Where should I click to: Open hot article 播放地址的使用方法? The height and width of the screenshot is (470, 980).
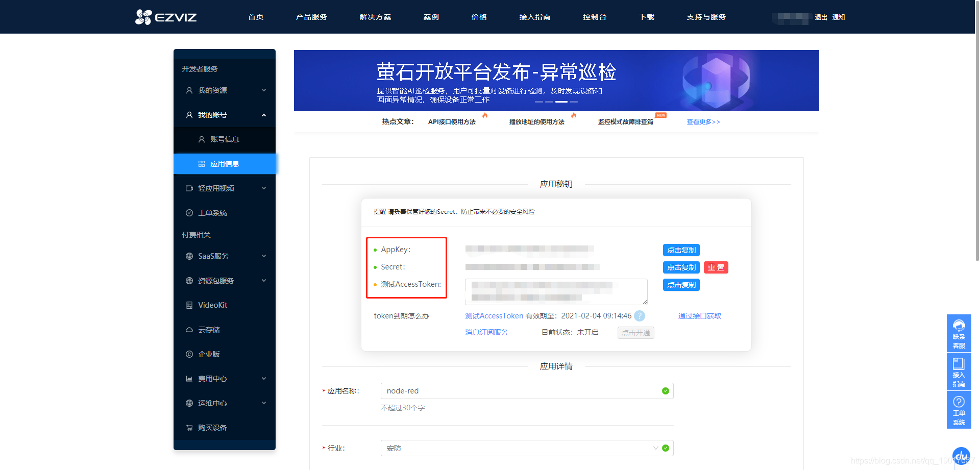(536, 121)
